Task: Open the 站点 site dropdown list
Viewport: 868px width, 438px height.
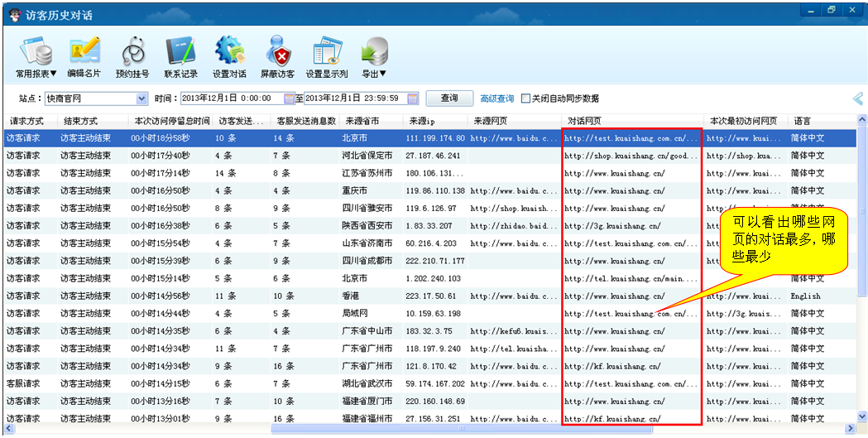Action: pyautogui.click(x=141, y=99)
